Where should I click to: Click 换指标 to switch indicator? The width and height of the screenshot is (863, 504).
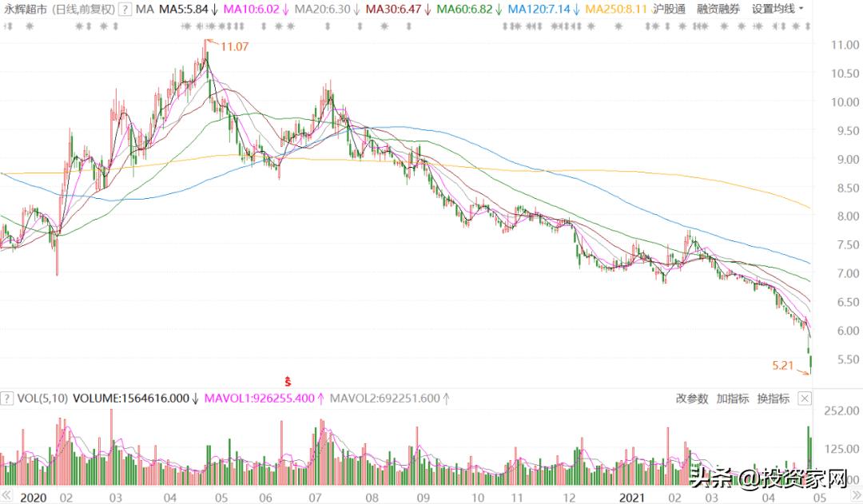(774, 399)
